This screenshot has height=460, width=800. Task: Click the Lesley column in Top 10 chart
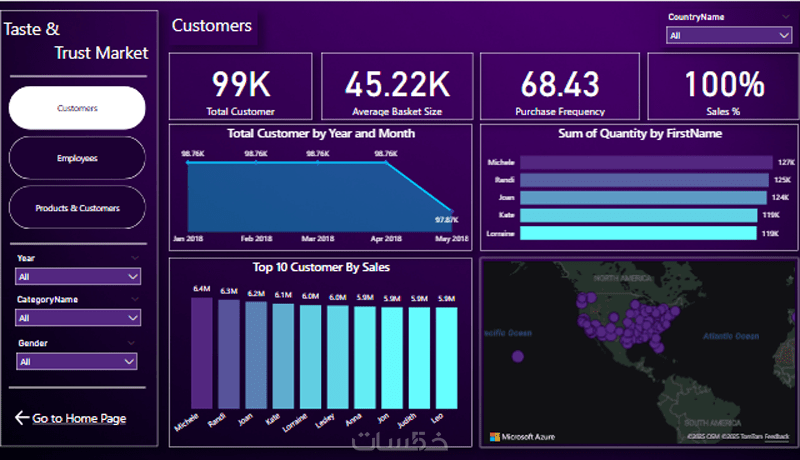pyautogui.click(x=338, y=357)
